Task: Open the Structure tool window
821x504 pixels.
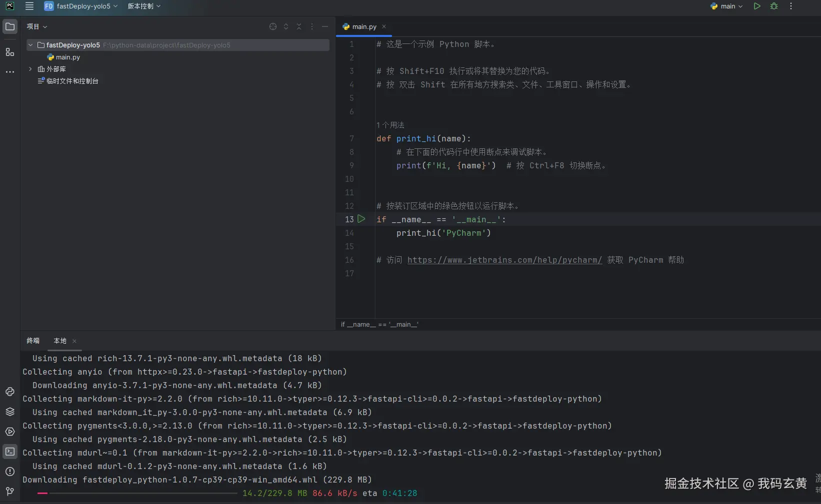Action: [x=10, y=52]
